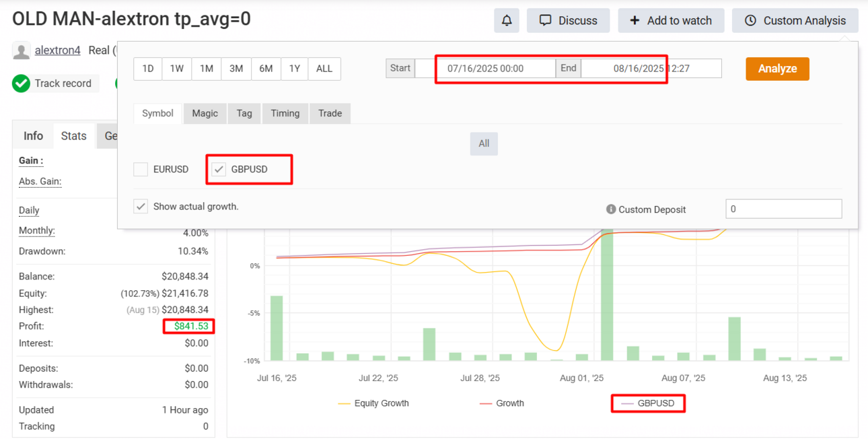The width and height of the screenshot is (868, 439).
Task: Check the EURUSD symbol checkbox
Action: pyautogui.click(x=141, y=169)
